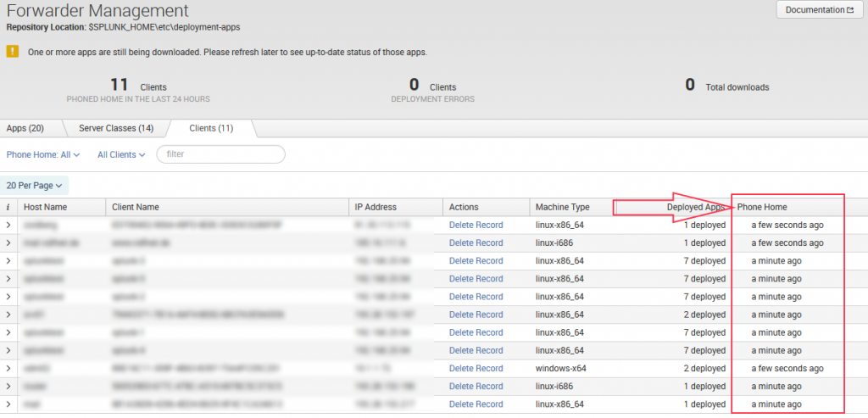
Task: Click the Repository Location path text
Action: tap(164, 26)
